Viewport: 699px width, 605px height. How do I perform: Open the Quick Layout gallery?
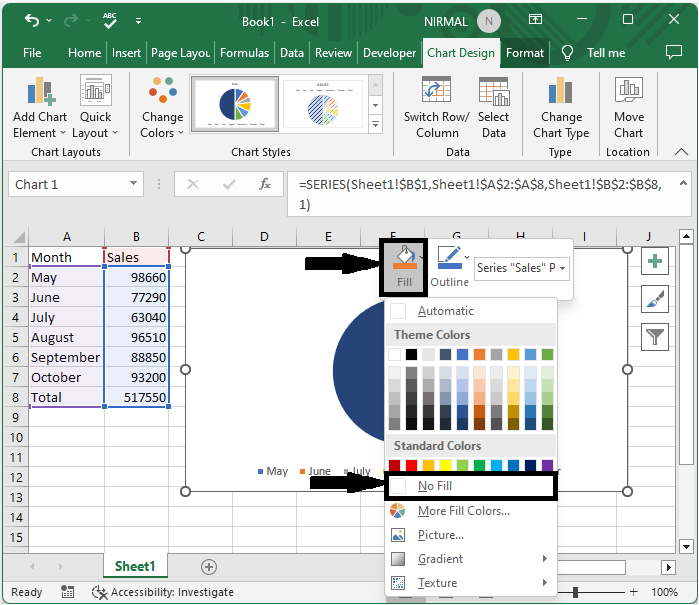[x=96, y=95]
